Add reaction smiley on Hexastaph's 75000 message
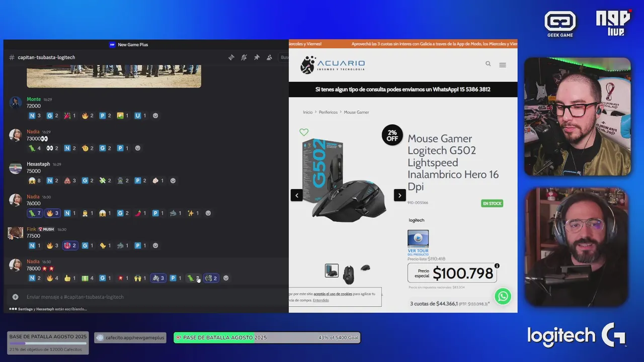644x362 pixels. click(173, 180)
